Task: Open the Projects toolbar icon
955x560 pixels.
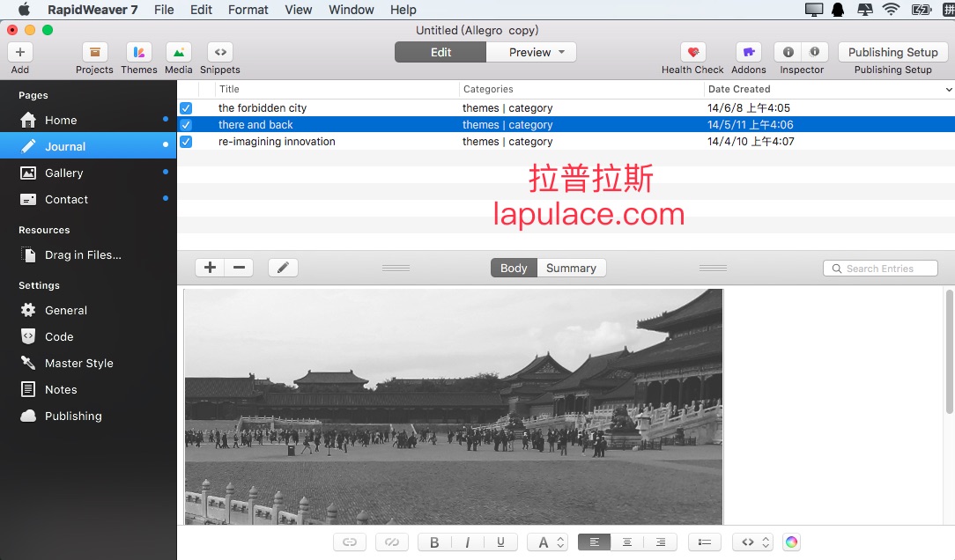Action: click(94, 52)
